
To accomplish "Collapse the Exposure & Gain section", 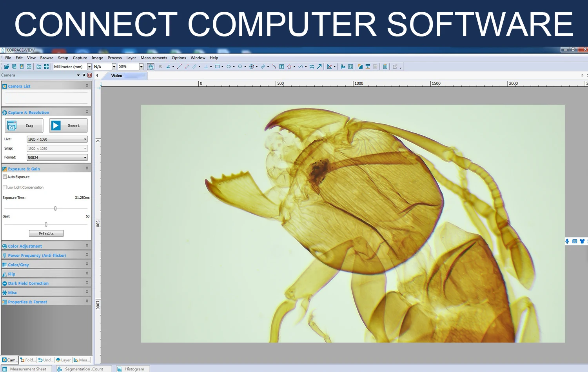I will click(87, 168).
